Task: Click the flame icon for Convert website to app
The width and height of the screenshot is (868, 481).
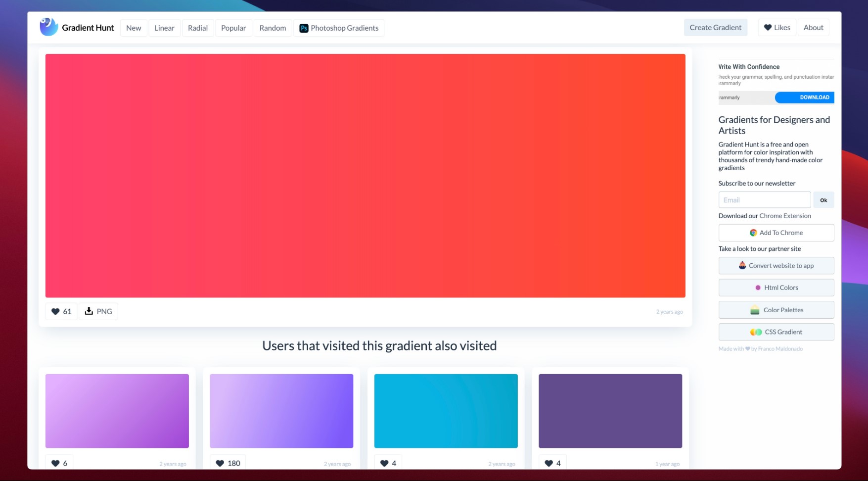Action: click(742, 265)
